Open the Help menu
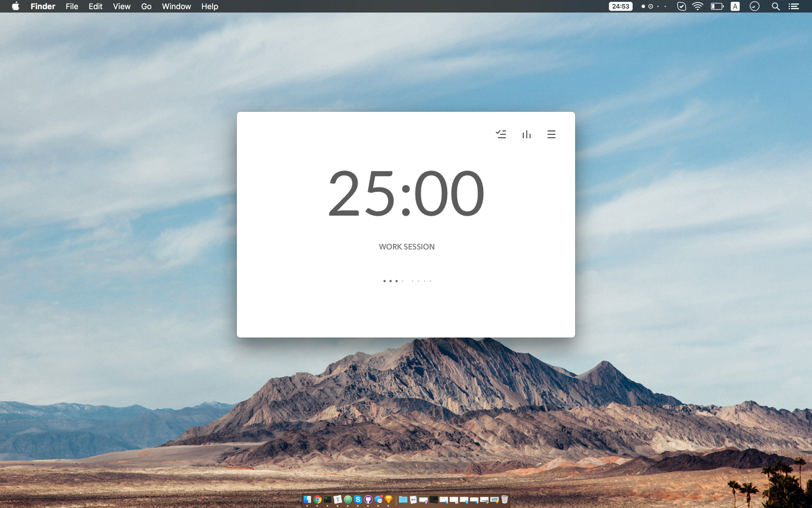Image resolution: width=812 pixels, height=508 pixels. click(210, 6)
